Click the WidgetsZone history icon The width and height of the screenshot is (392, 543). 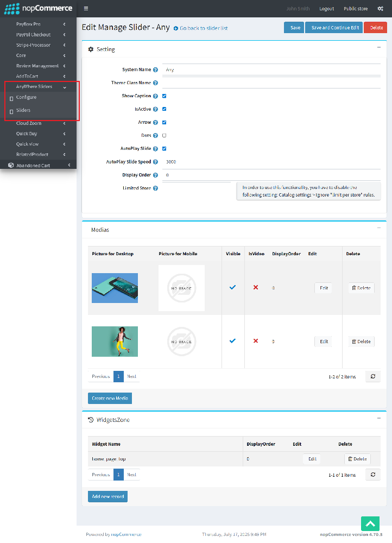pos(91,420)
